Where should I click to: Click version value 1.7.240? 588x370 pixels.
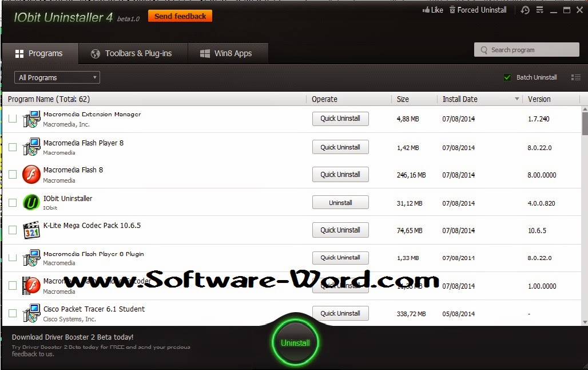pos(538,119)
